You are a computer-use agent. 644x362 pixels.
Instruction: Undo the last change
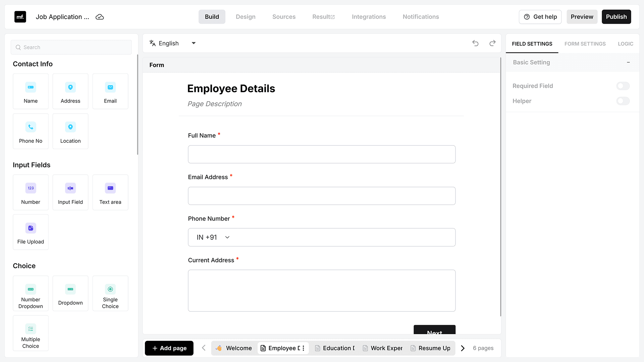coord(475,43)
